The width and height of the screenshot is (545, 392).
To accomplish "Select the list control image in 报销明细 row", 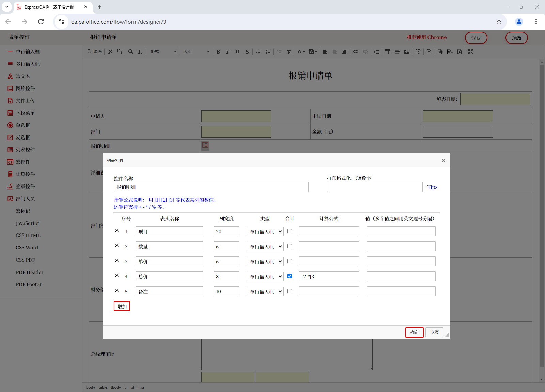I will [x=205, y=145].
